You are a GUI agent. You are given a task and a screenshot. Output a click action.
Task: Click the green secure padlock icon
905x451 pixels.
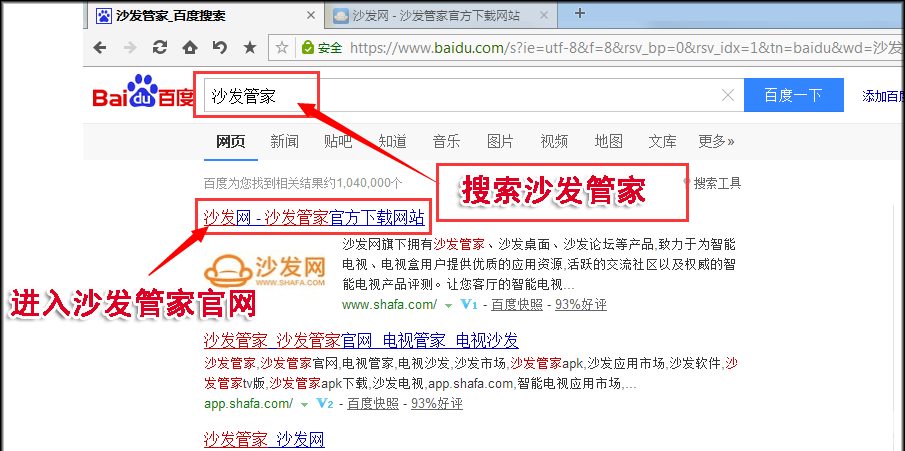coord(308,47)
